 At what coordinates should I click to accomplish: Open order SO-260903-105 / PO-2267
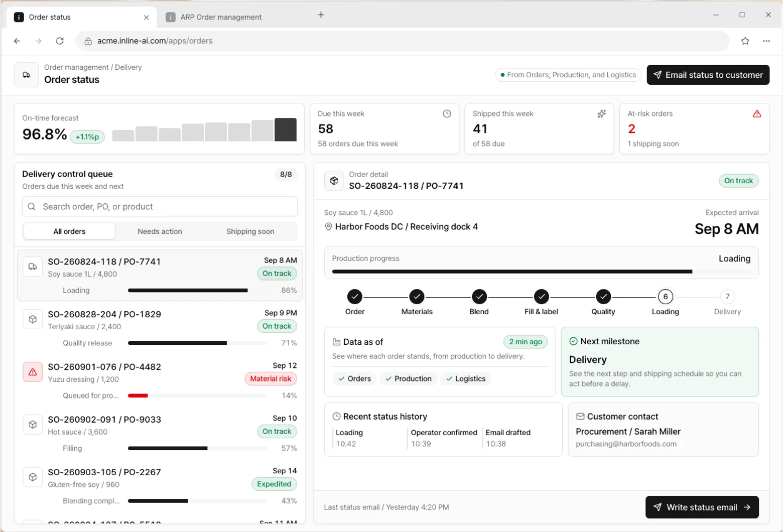pos(160,486)
